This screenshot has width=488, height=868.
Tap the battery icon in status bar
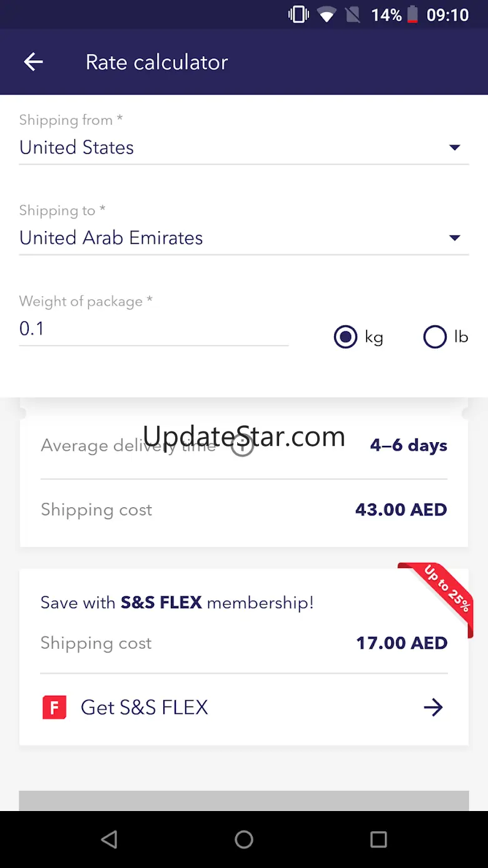[x=412, y=14]
